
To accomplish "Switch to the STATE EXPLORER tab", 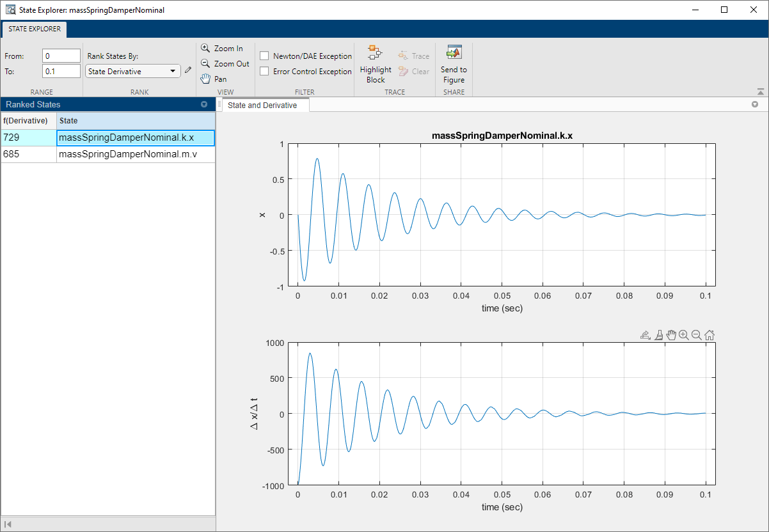I will click(35, 29).
